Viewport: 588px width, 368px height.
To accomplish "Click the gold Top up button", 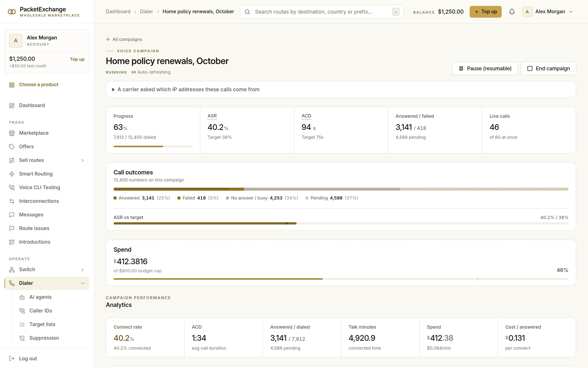I will point(485,12).
